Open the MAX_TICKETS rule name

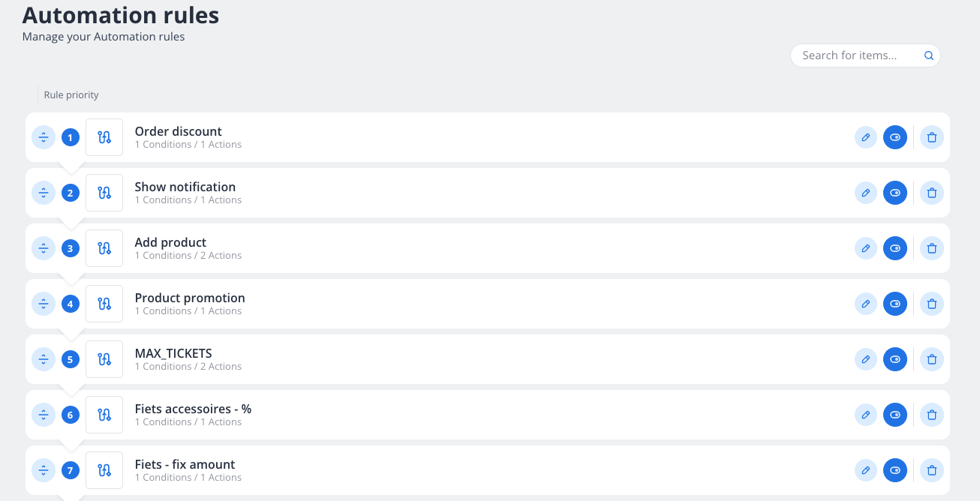173,353
